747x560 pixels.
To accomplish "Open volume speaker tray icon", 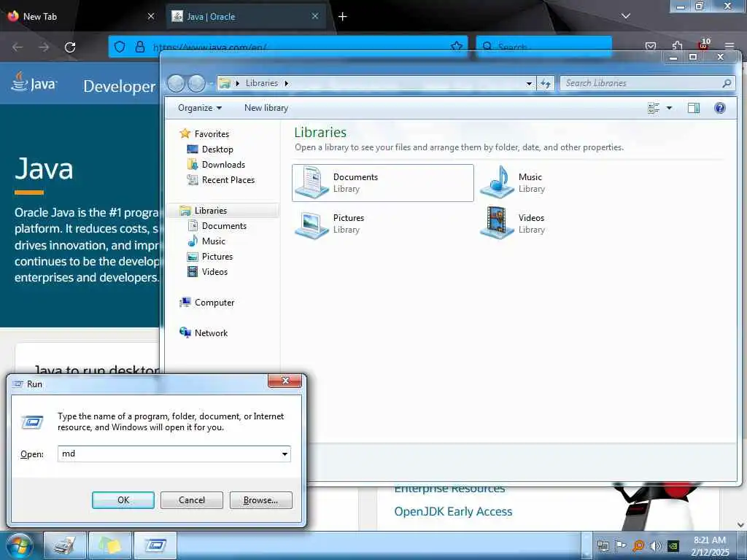I will pyautogui.click(x=656, y=545).
